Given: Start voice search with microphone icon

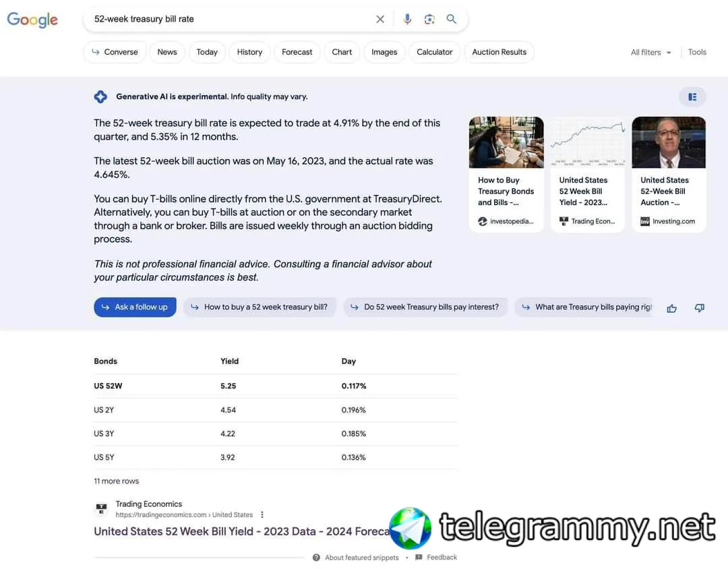Looking at the screenshot, I should [x=407, y=19].
